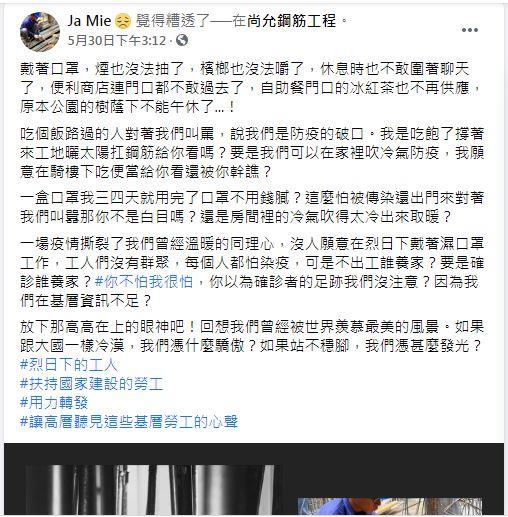Image resolution: width=508 pixels, height=517 pixels.
Task: Open the worker in blue photo
Action: 390,506
